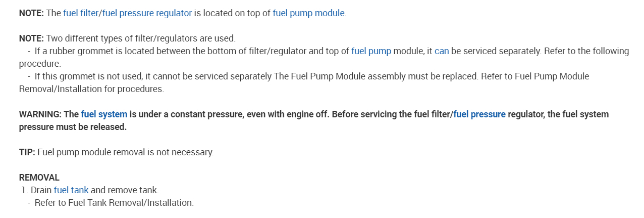Click the bold 'WARNING:' label
The height and width of the screenshot is (218, 644).
tap(40, 114)
